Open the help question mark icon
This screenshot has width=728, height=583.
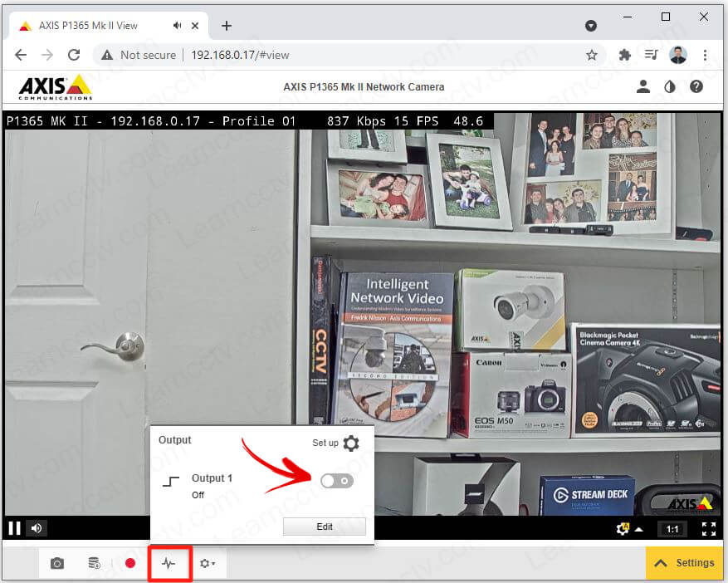click(x=696, y=86)
